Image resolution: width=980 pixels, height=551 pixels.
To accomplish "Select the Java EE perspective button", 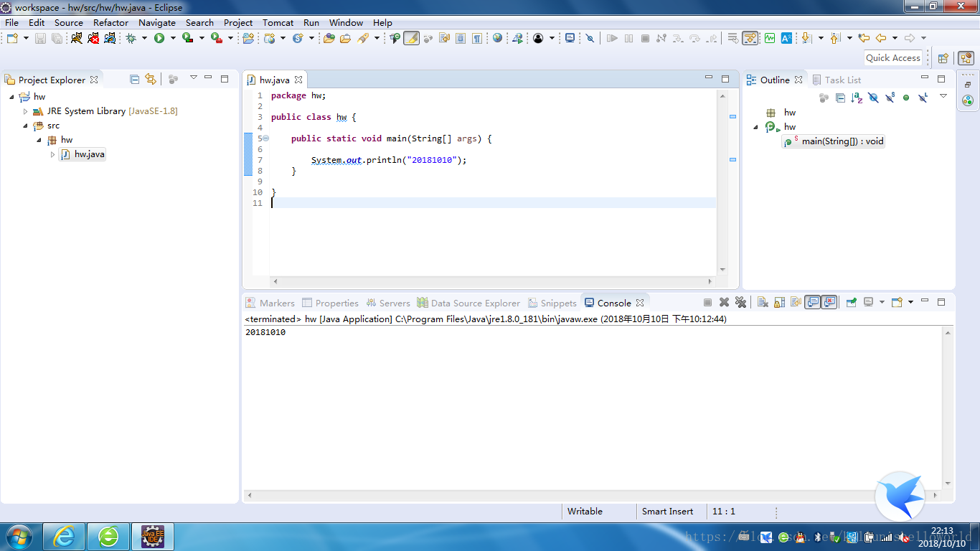I will pyautogui.click(x=966, y=58).
